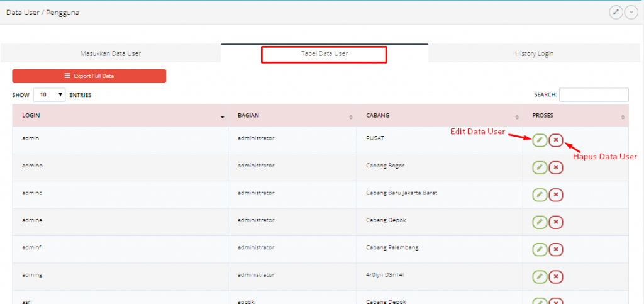Sort table by PROSES column

tap(575, 116)
